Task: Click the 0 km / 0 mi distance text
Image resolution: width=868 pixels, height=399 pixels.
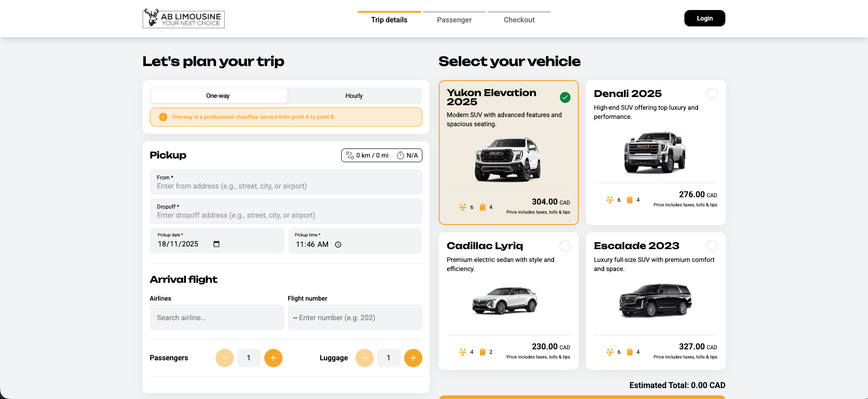Action: [372, 155]
